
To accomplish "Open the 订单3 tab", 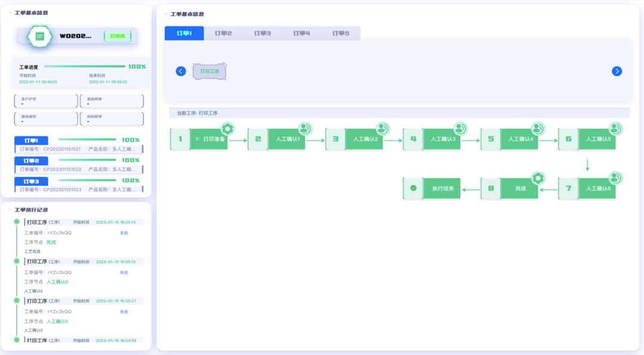I will pyautogui.click(x=262, y=33).
